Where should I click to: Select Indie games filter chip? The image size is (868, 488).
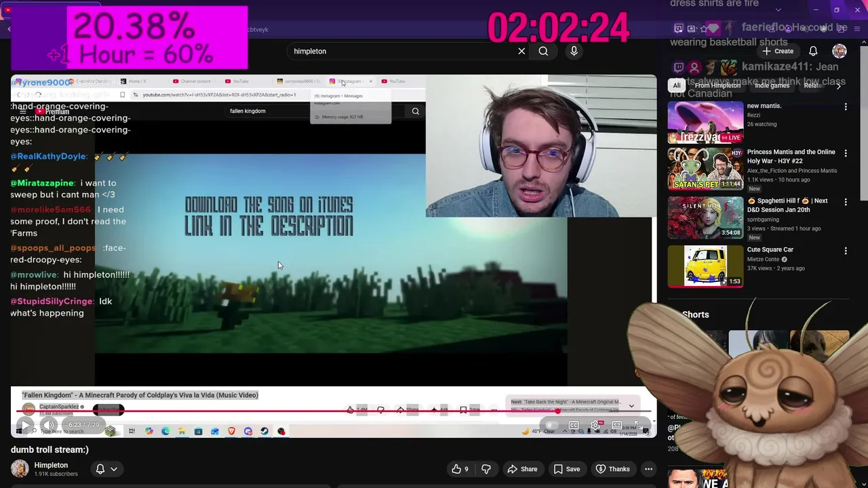[772, 85]
